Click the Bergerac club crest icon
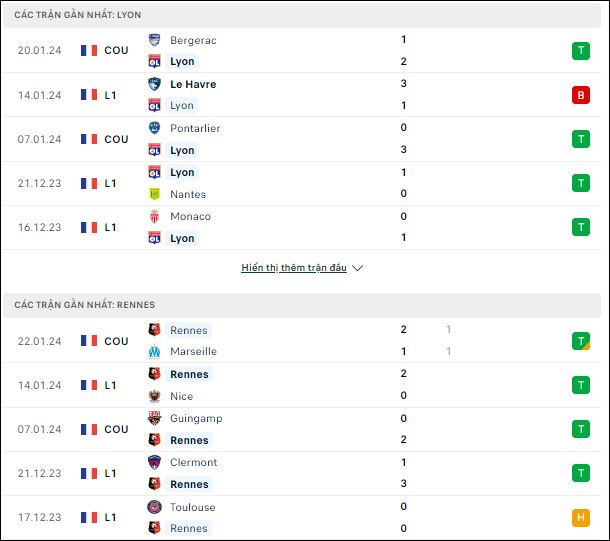Viewport: 610px width, 541px height. click(x=154, y=40)
